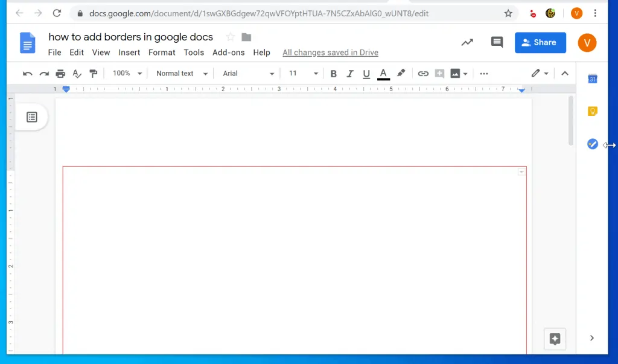Open Google Calendar in the side panel

(592, 78)
